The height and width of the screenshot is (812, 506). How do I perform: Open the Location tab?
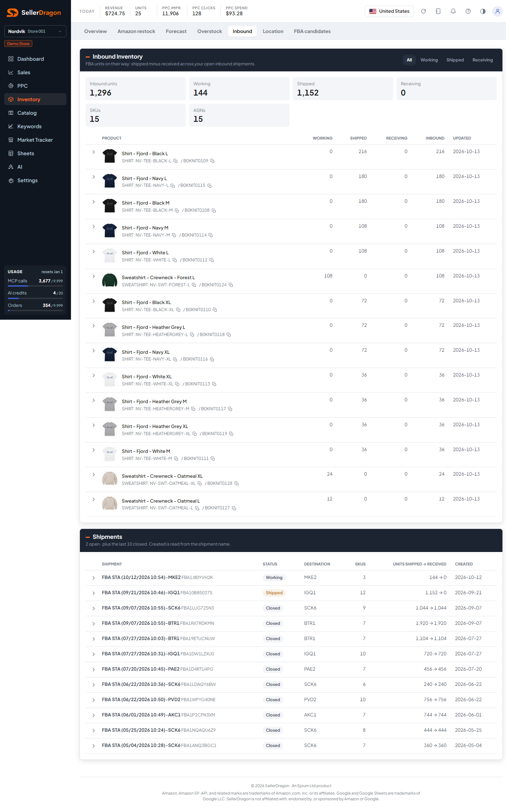tap(273, 31)
